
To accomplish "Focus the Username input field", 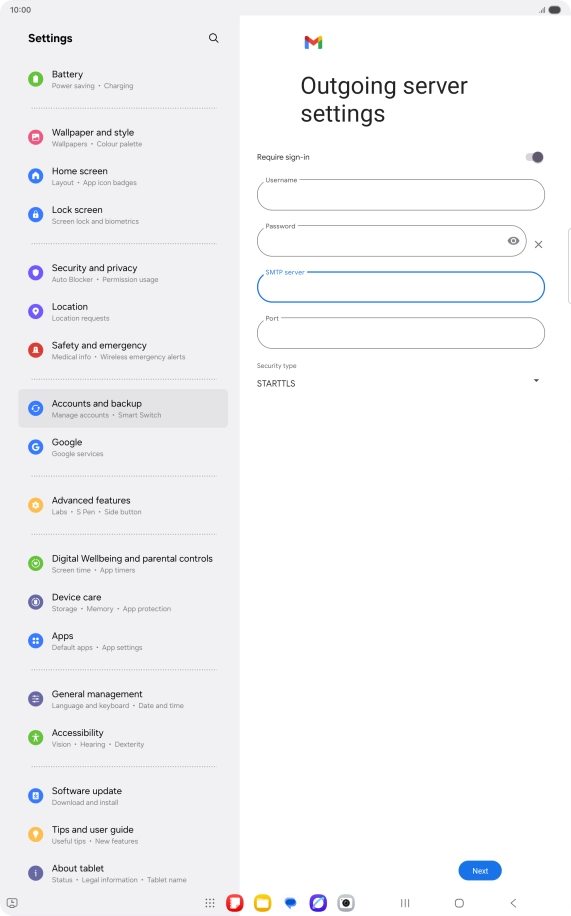I will point(400,195).
